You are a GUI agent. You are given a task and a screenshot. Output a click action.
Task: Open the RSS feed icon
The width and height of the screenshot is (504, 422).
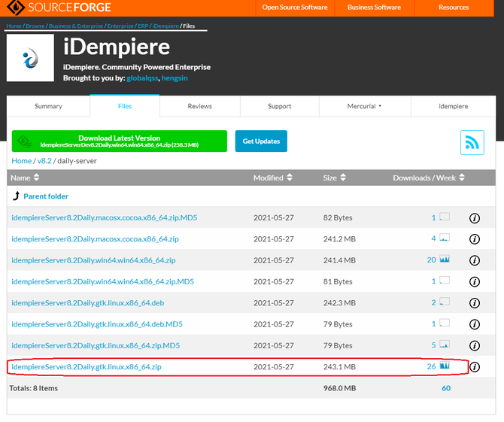pos(472,142)
